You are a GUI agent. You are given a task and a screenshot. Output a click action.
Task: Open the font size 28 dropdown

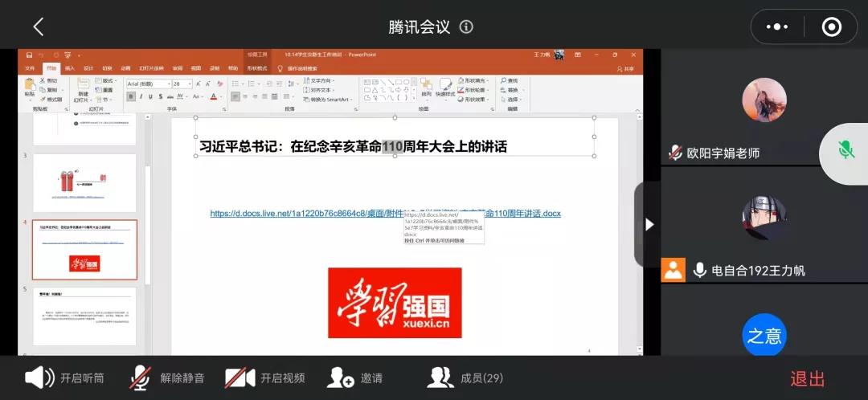[190, 84]
